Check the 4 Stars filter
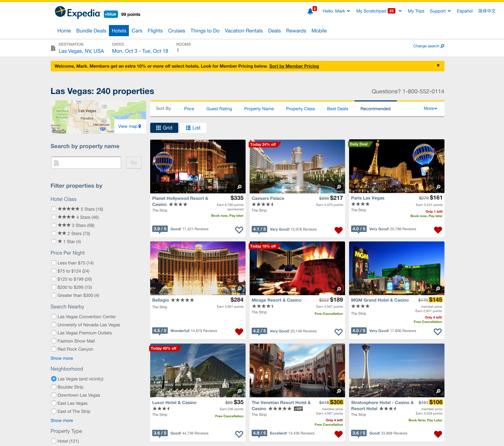The height and width of the screenshot is (446, 504). pyautogui.click(x=54, y=217)
